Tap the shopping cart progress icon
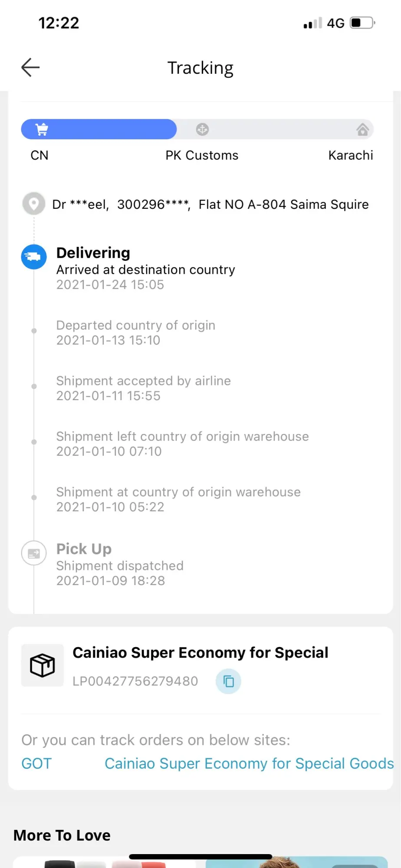 (42, 129)
